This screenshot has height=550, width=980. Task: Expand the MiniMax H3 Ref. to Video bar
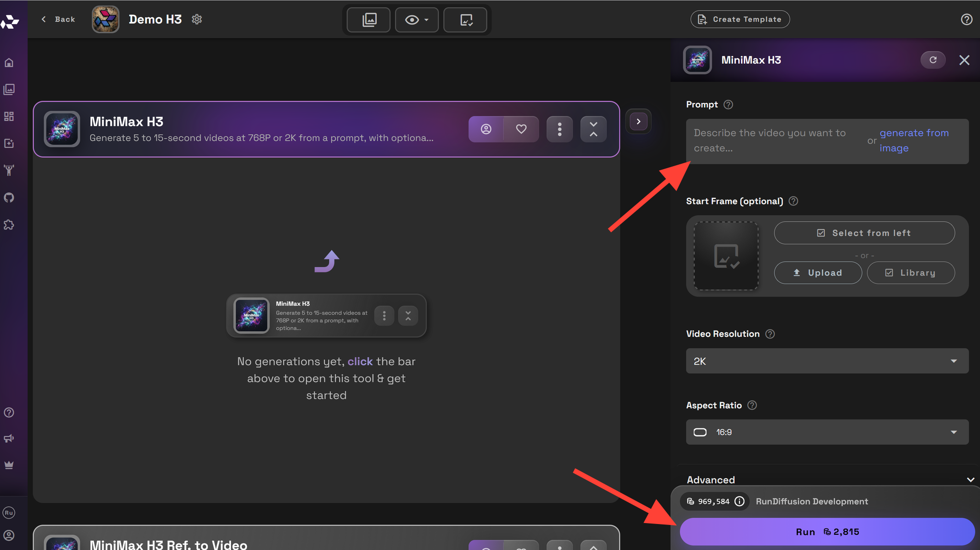[593, 546]
